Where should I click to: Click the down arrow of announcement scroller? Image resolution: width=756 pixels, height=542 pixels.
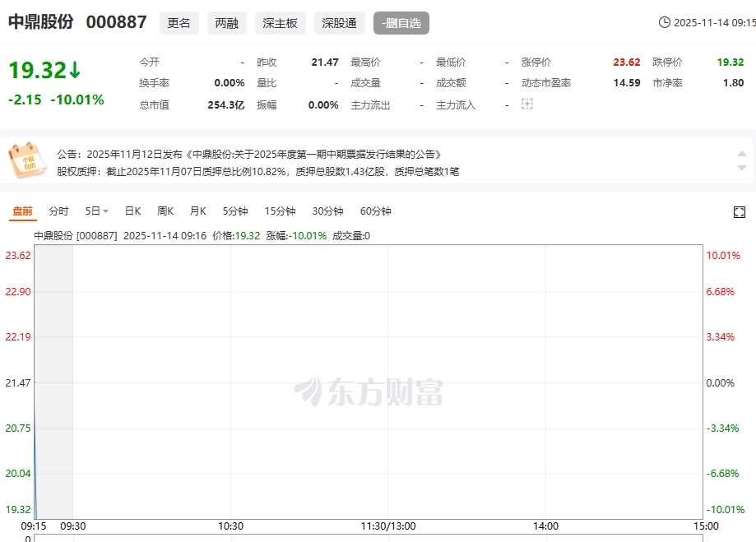[x=742, y=168]
